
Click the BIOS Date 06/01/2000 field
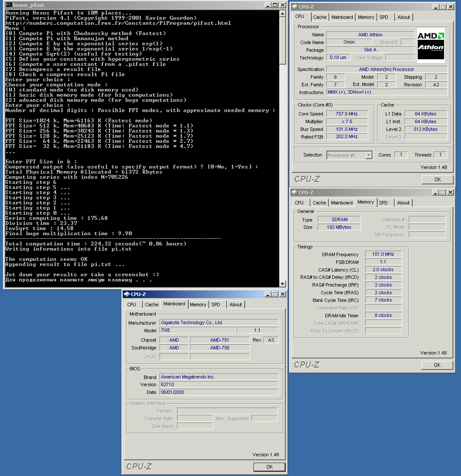pos(219,392)
